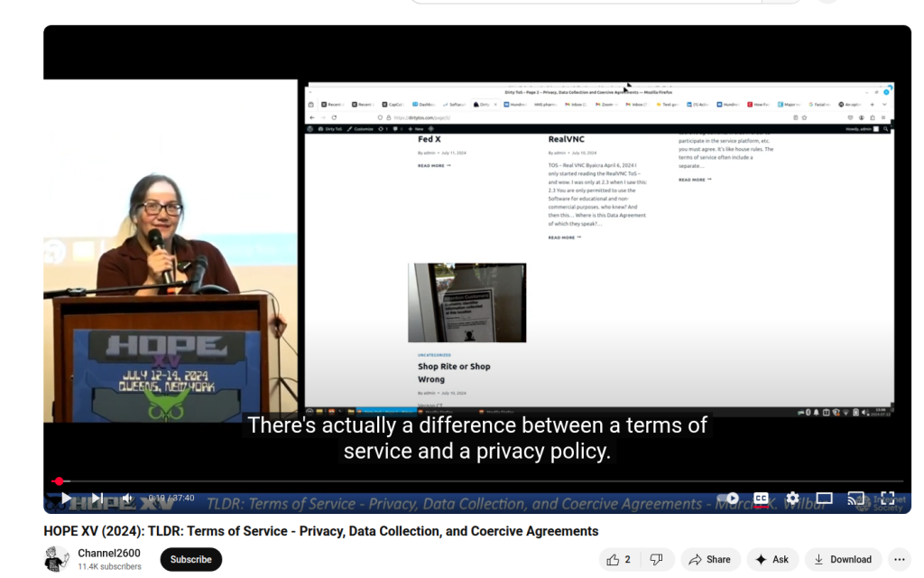Cast video to a TV

[x=855, y=499]
